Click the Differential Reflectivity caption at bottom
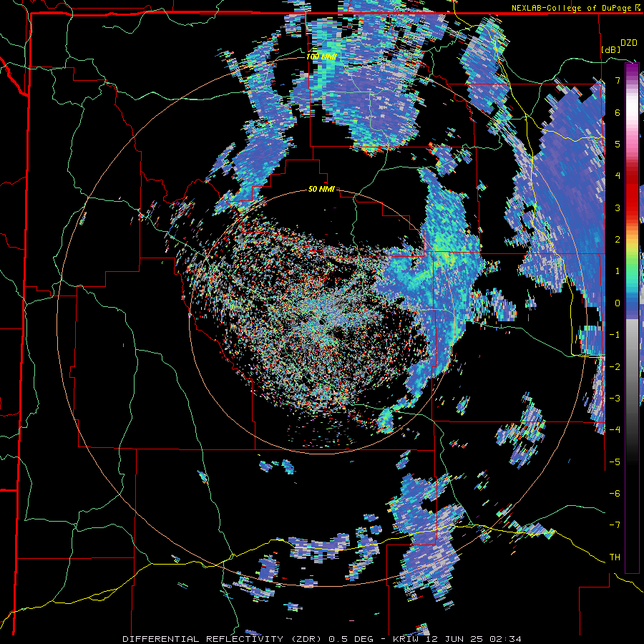The height and width of the screenshot is (644, 644). [x=322, y=639]
